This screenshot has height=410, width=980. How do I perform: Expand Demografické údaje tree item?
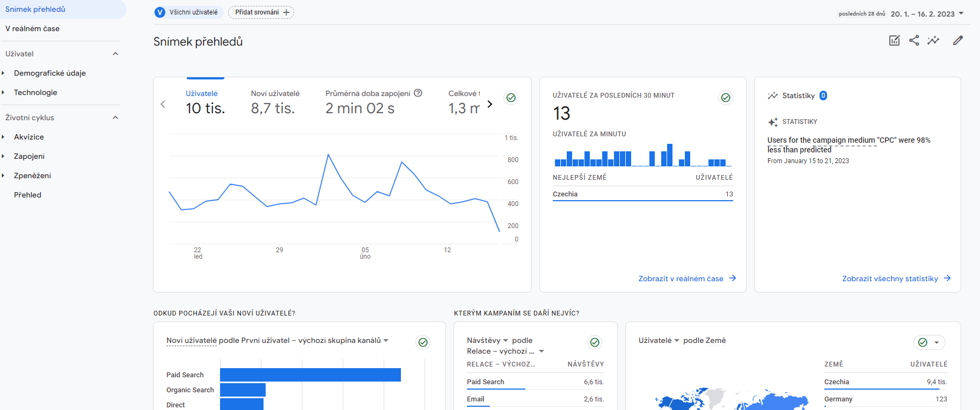3,73
